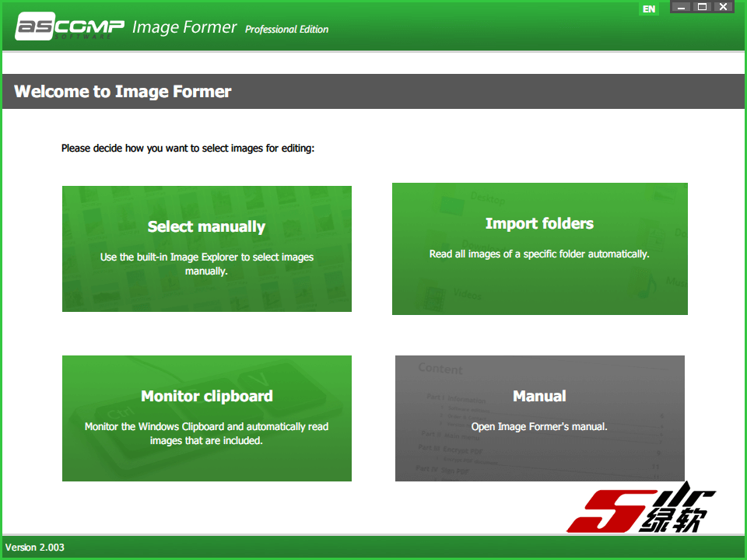The width and height of the screenshot is (747, 560).
Task: Click the Version 2.003 status text
Action: (x=35, y=548)
